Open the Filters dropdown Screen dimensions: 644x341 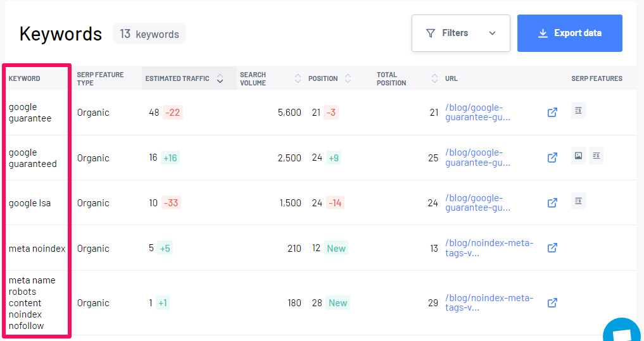(461, 34)
